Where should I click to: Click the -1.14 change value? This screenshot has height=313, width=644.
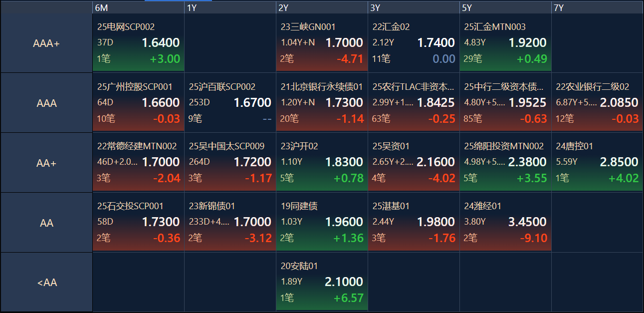pos(350,119)
